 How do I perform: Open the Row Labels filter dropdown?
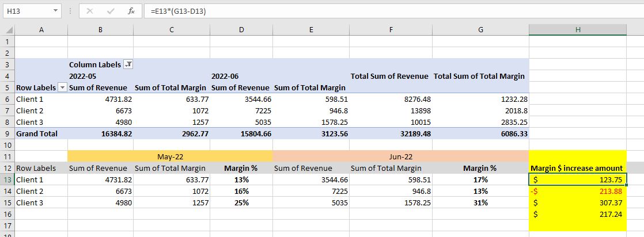(62, 87)
